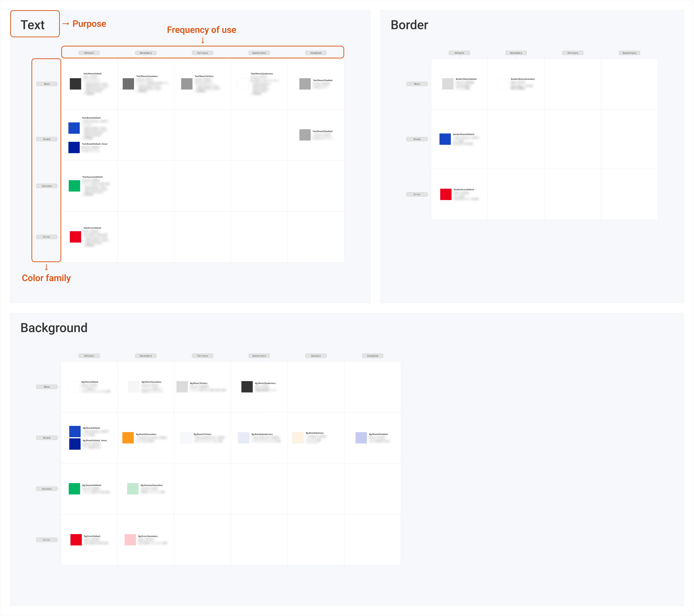The height and width of the screenshot is (616, 694).
Task: Click the Bg/Mono/Quaternary dark swatch
Action: point(247,387)
